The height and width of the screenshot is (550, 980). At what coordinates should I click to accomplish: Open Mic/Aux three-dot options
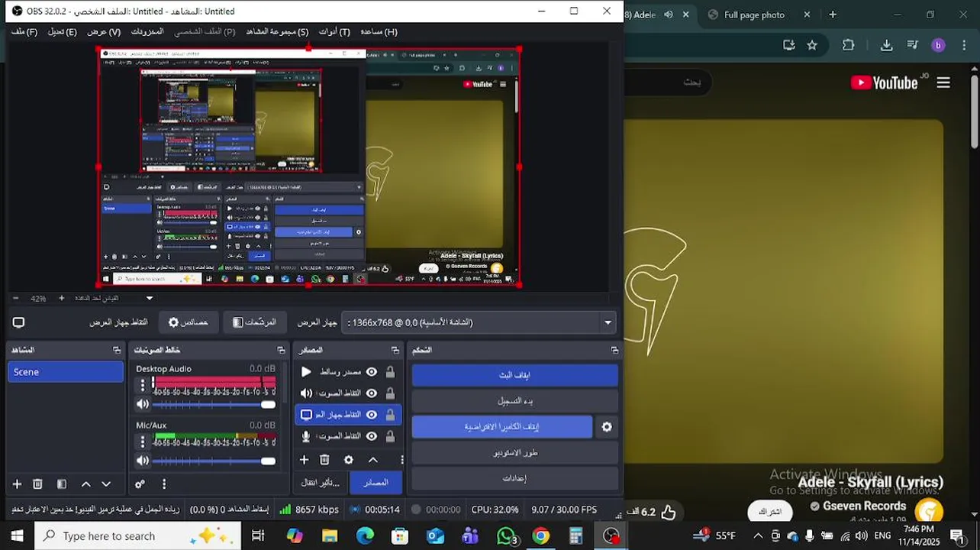coord(142,442)
